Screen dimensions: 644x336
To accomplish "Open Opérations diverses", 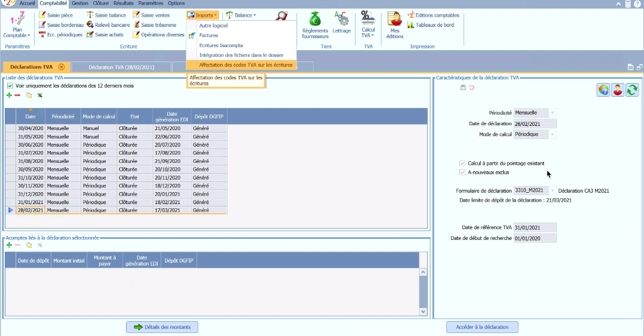I will 158,35.
